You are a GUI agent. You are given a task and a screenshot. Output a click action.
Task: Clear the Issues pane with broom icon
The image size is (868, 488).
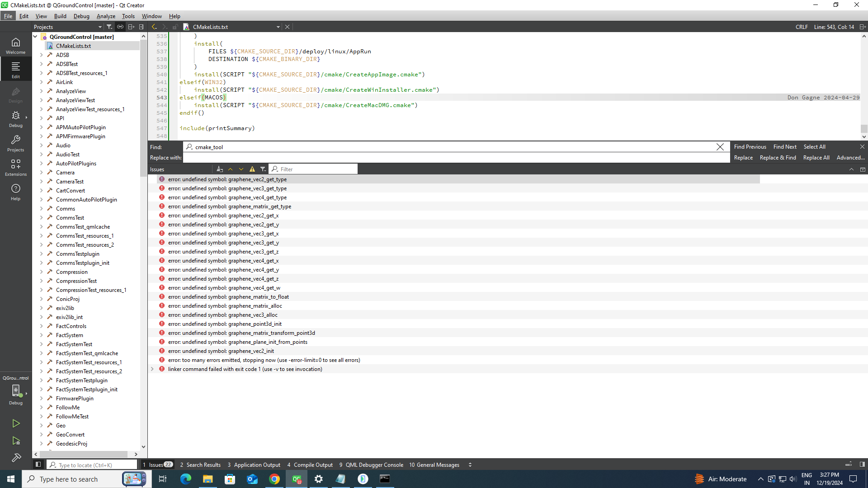220,169
